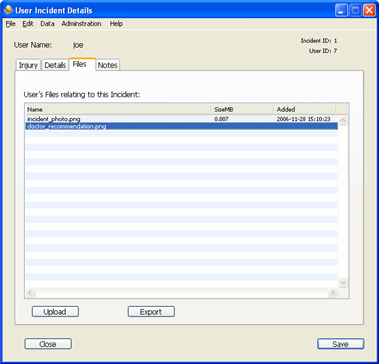This screenshot has height=364, width=379.
Task: Click horizontal scrollbar left arrow
Action: click(30, 293)
